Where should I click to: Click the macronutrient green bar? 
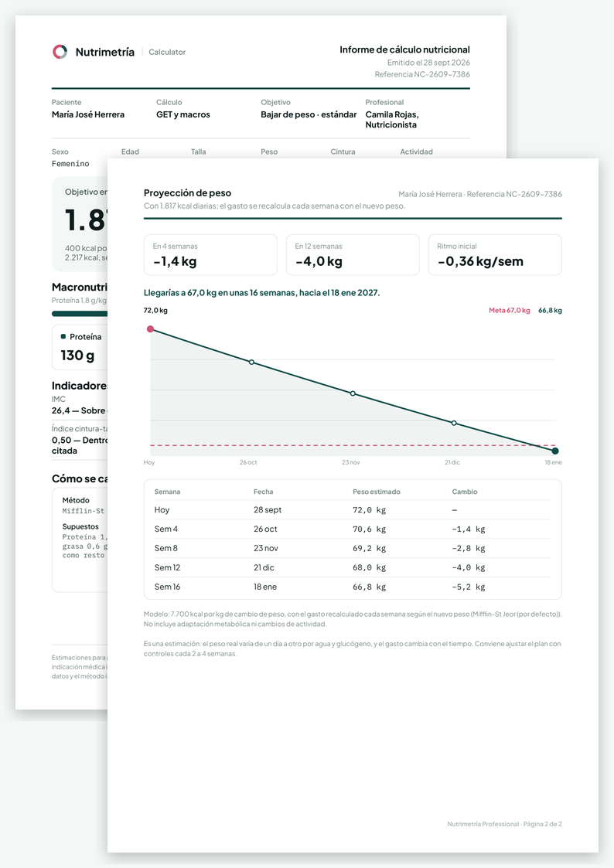coord(80,314)
